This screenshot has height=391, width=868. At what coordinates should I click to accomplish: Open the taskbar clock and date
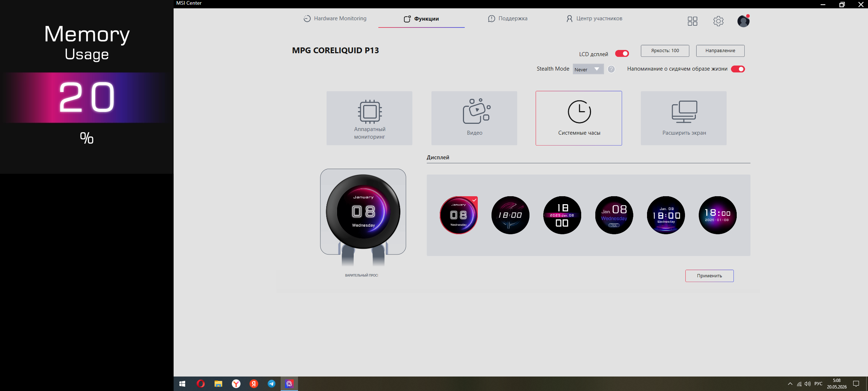click(x=837, y=384)
